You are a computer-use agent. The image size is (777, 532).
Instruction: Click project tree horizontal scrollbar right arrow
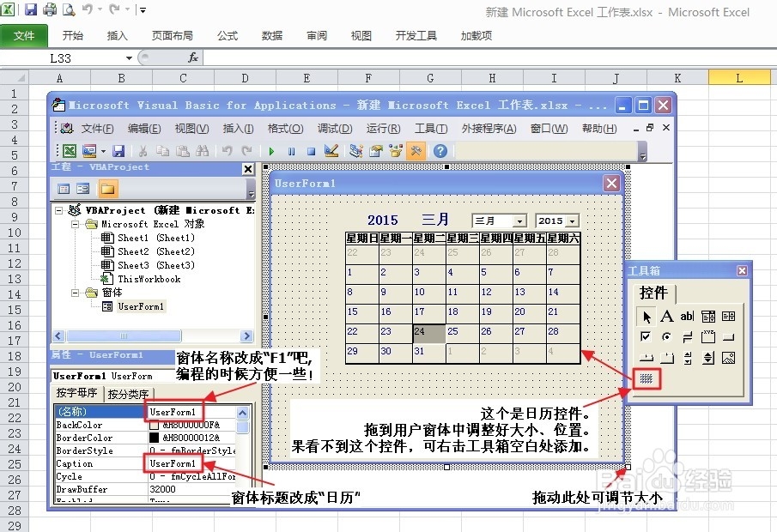246,336
